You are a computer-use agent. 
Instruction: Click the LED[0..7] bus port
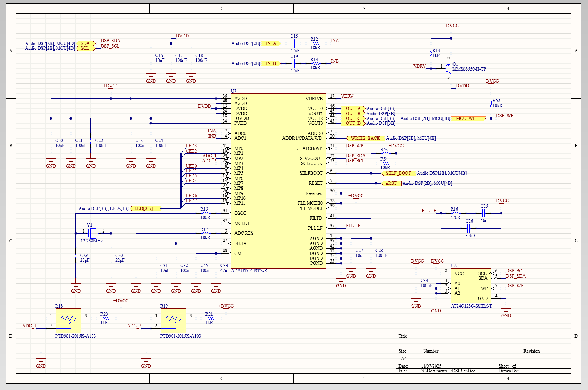tap(145, 208)
